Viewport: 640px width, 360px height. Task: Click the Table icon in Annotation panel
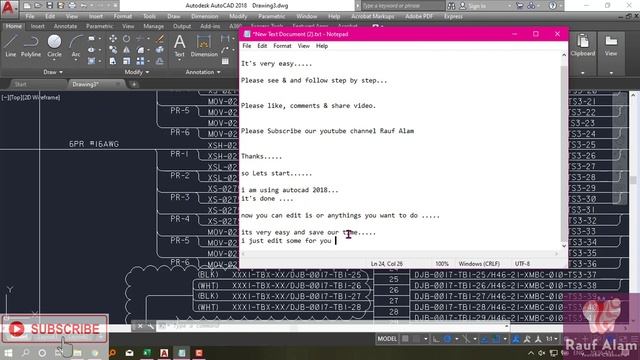(225, 61)
